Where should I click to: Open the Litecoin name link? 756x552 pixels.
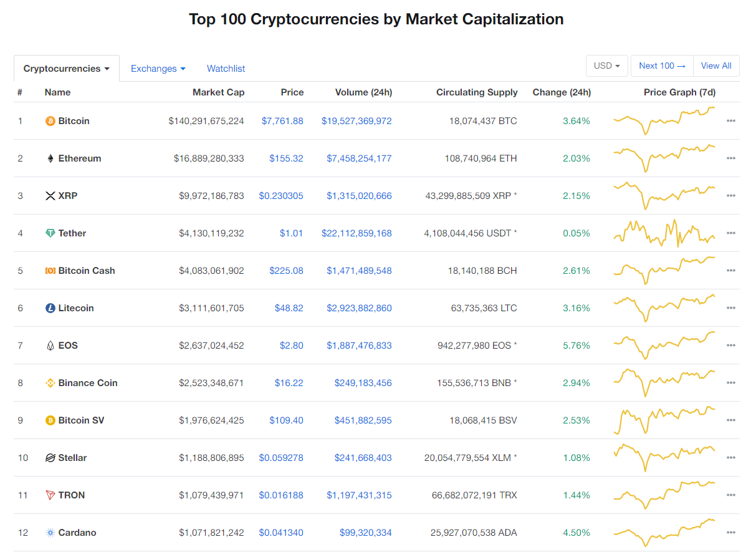76,308
